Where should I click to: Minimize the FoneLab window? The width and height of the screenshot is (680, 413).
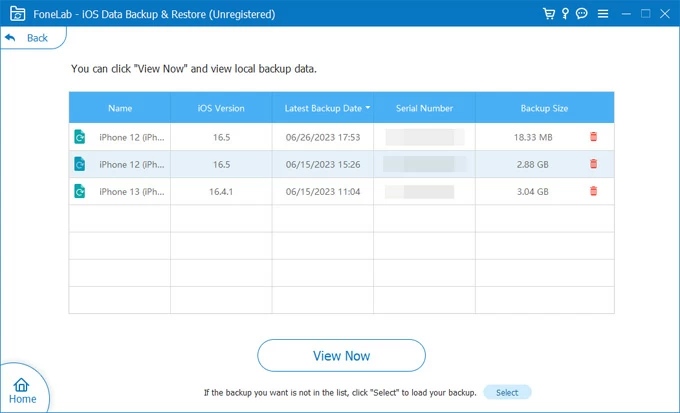point(624,14)
